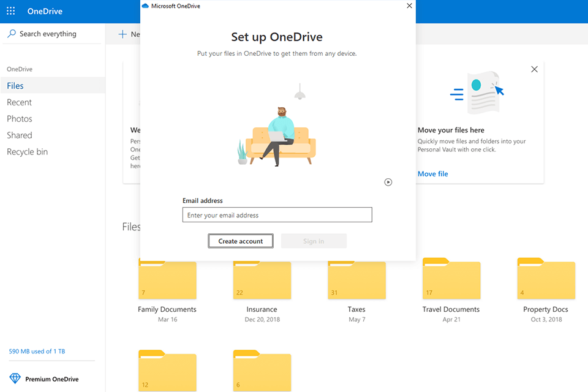Click the Mar 16 date text
588x392 pixels.
168,320
